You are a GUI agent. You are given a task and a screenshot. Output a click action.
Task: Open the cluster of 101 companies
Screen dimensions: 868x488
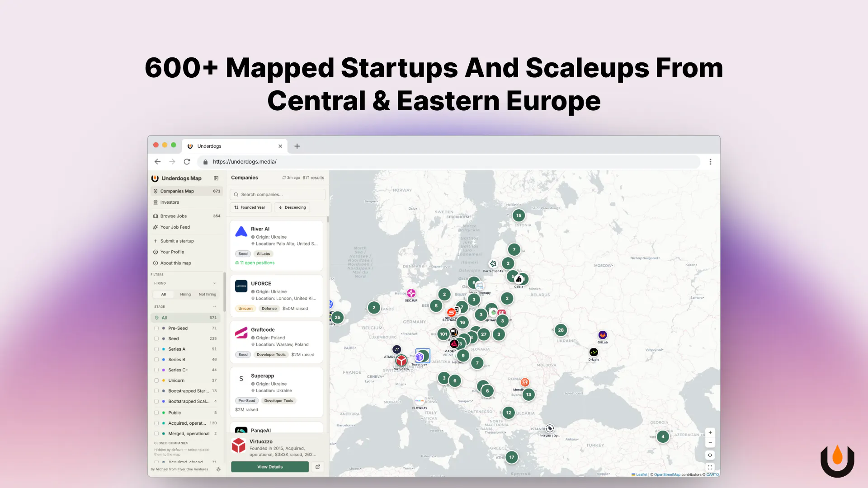pyautogui.click(x=443, y=334)
